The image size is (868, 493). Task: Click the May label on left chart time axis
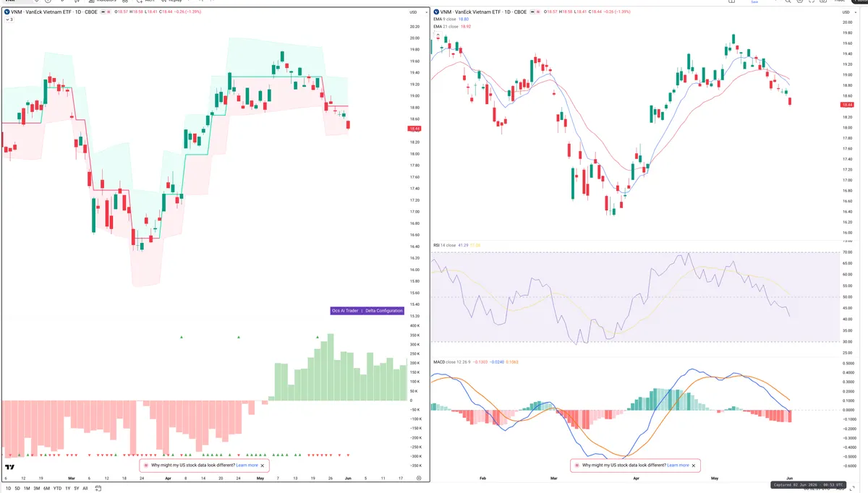pos(260,479)
